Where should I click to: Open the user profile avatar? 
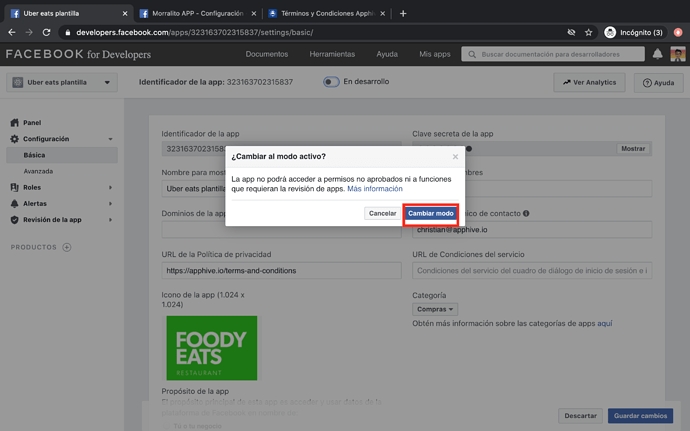(x=677, y=54)
